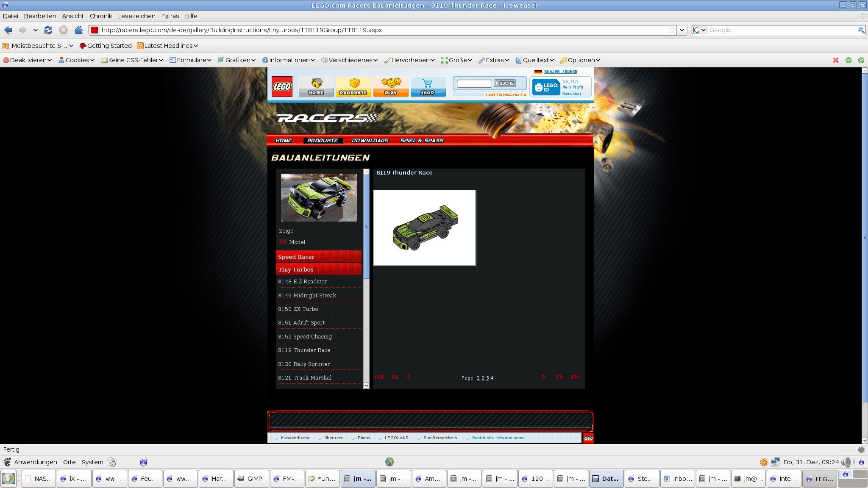Click the show desktop button in taskbar
The height and width of the screenshot is (488, 868).
(8, 479)
